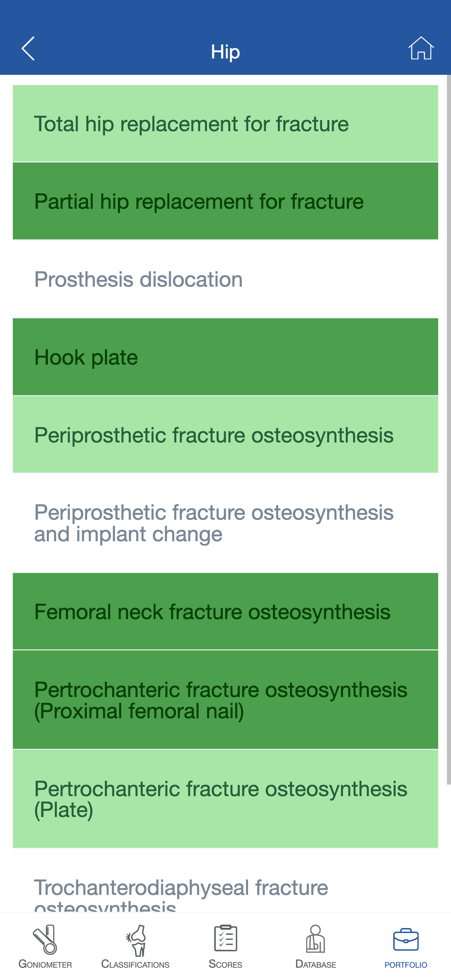Screen dimensions: 451x980
Task: Select the Hook plate item
Action: pos(225,357)
